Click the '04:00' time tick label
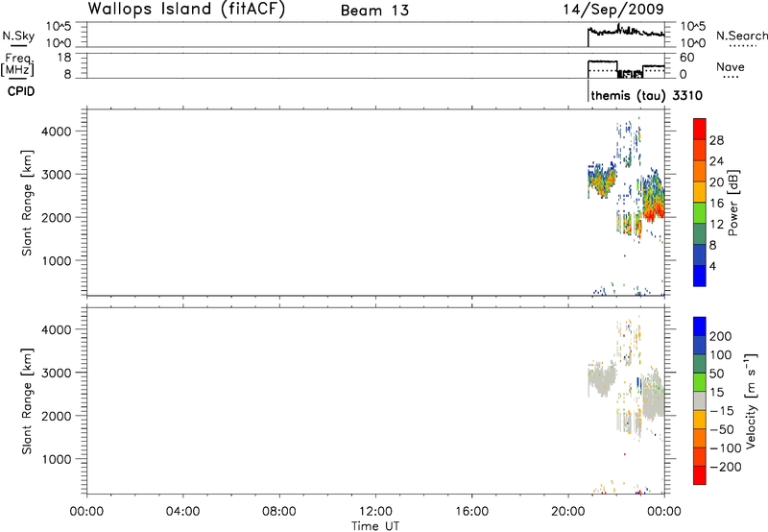 point(183,512)
